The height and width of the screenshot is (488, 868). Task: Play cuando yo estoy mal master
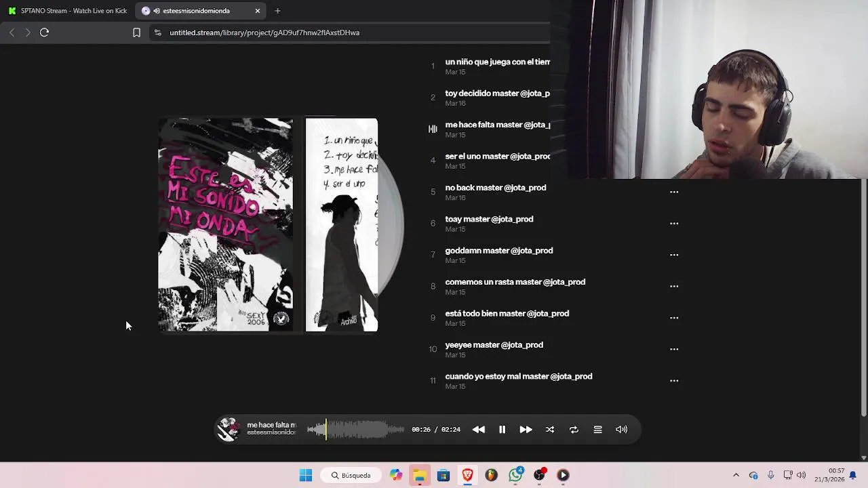[x=519, y=377]
